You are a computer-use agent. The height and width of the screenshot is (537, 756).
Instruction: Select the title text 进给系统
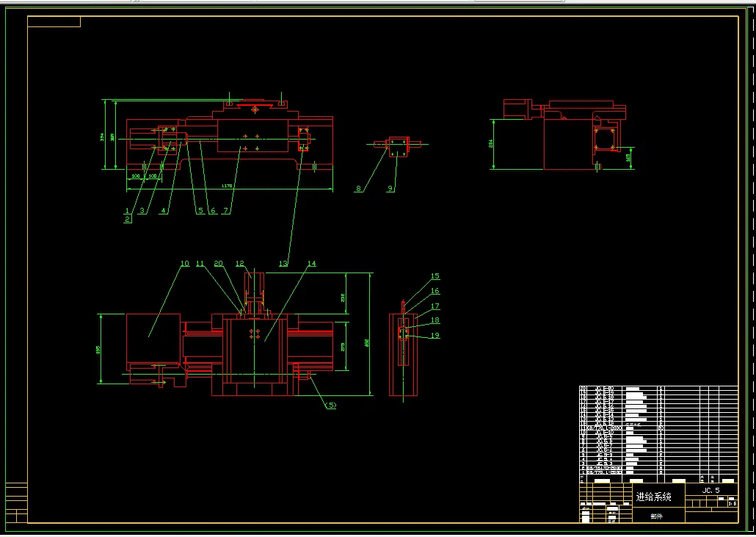point(653,497)
